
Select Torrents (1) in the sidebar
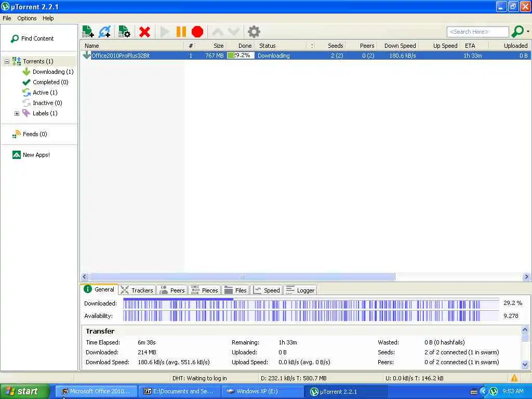(38, 61)
